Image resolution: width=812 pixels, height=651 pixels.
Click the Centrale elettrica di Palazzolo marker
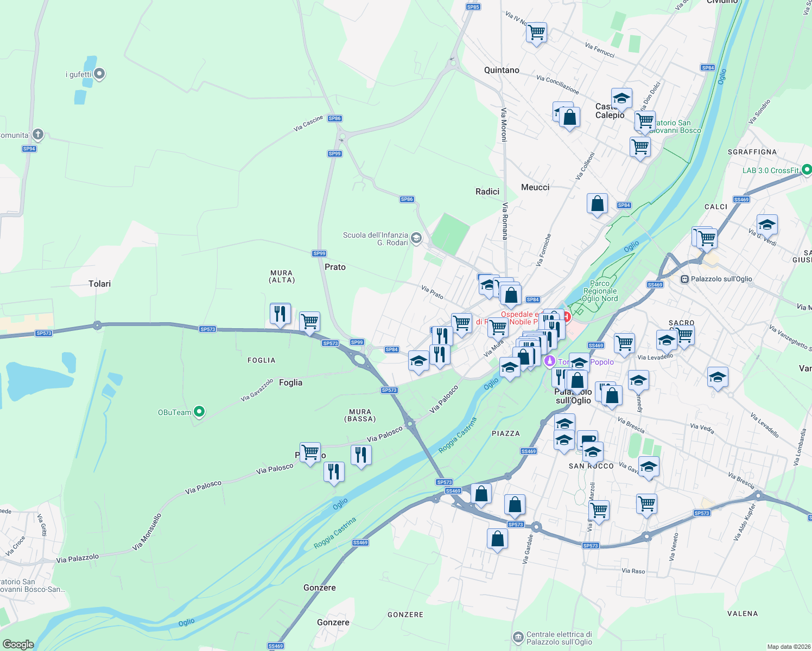tap(518, 636)
